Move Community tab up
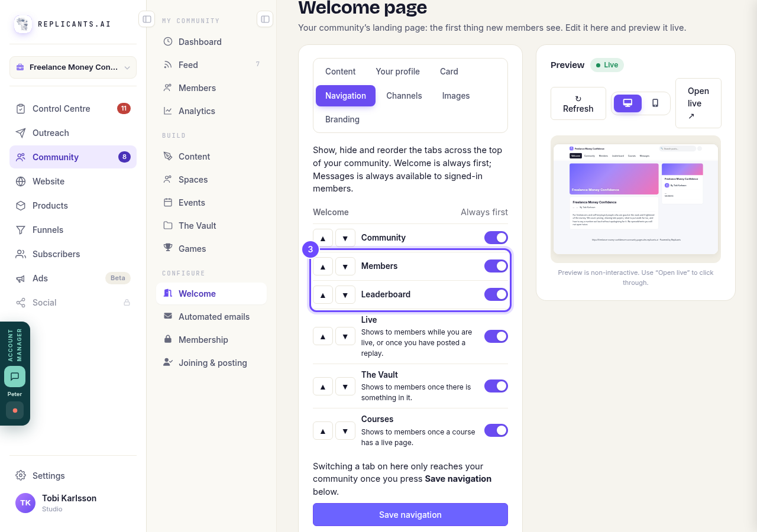The height and width of the screenshot is (532, 757). 323,238
